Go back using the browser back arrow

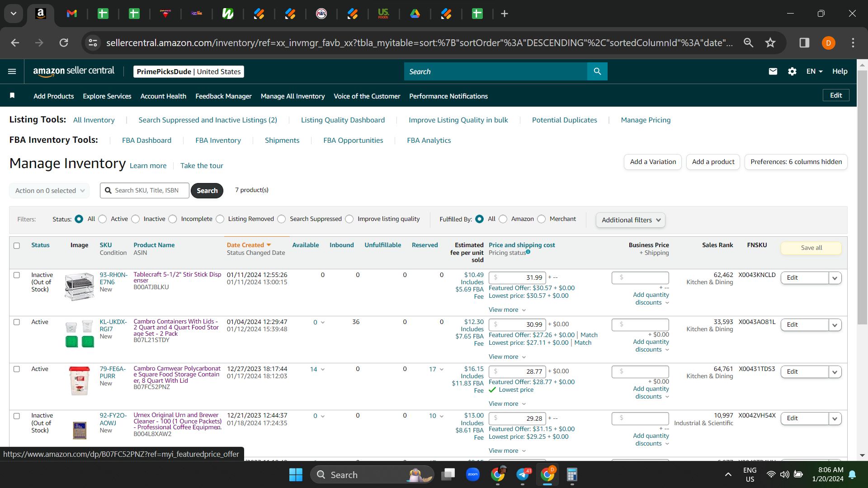pyautogui.click(x=15, y=42)
